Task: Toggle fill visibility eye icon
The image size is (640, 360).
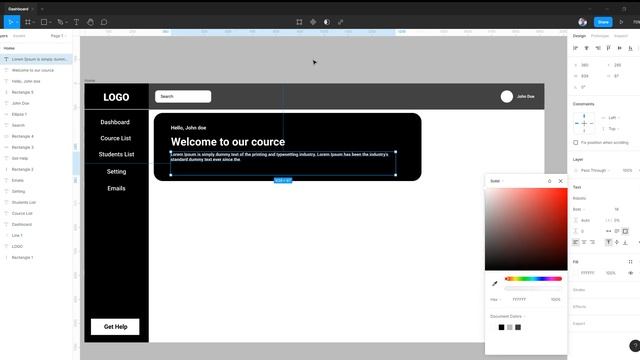Action: pyautogui.click(x=631, y=273)
